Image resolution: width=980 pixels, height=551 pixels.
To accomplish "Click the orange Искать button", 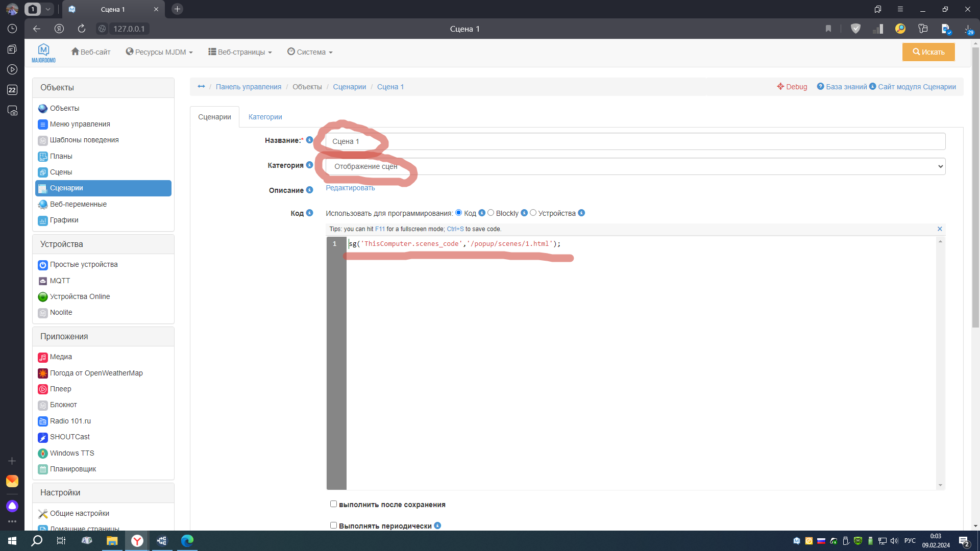I will 928,52.
